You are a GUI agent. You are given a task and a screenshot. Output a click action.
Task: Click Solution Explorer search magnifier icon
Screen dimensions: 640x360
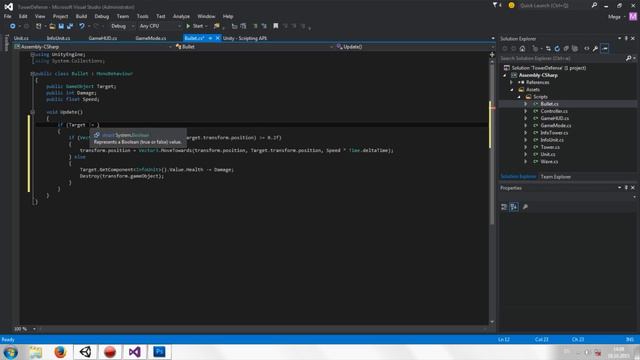(x=629, y=58)
